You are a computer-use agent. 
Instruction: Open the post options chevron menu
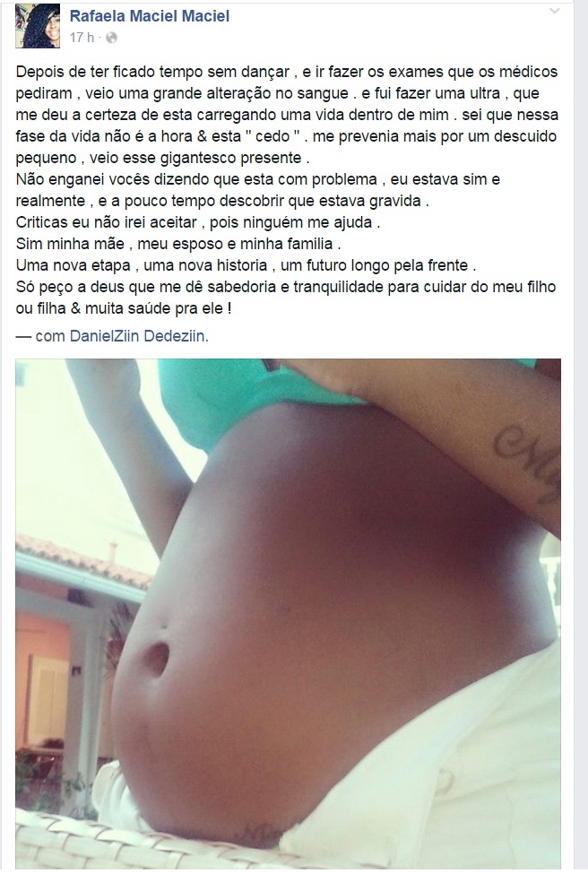(x=554, y=11)
